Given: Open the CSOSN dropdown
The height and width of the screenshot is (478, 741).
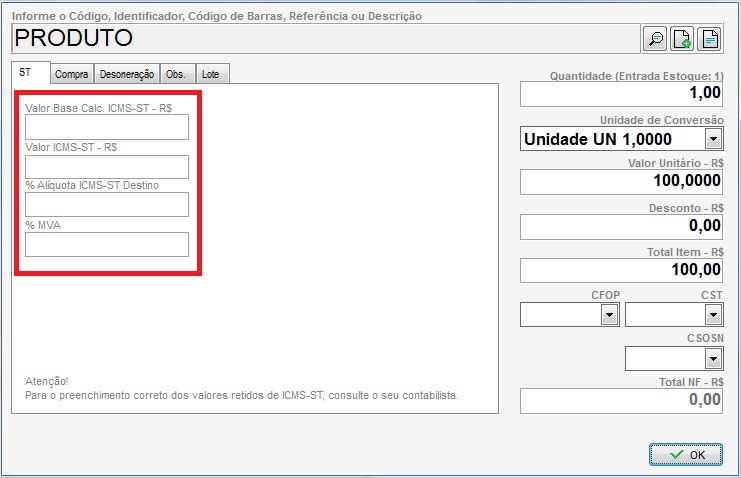Looking at the screenshot, I should (x=712, y=358).
